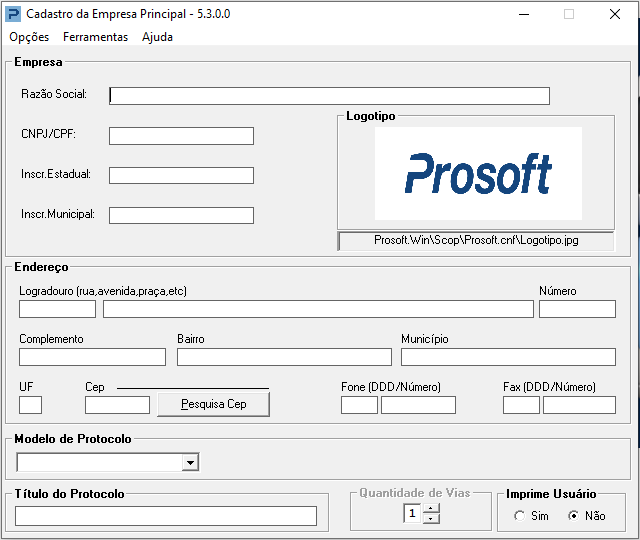This screenshot has width=640, height=540.
Task: Minimize the Cadastro da Empresa window
Action: click(524, 14)
